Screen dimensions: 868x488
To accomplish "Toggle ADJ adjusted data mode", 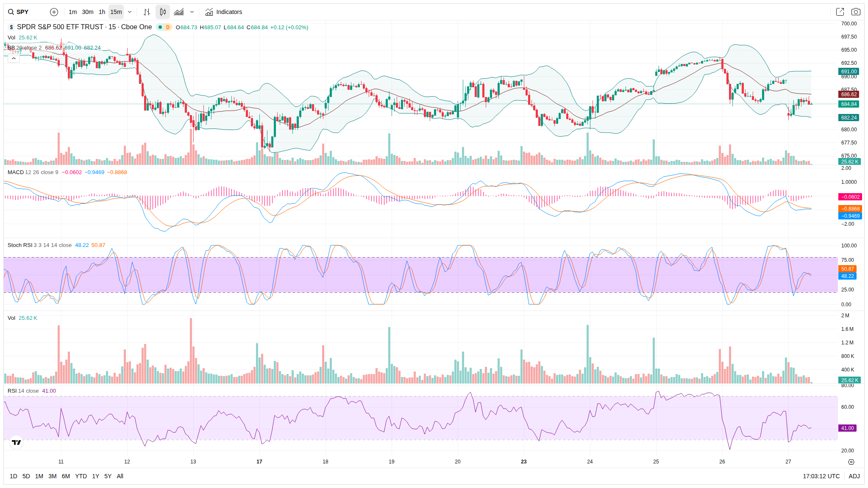I will click(854, 476).
